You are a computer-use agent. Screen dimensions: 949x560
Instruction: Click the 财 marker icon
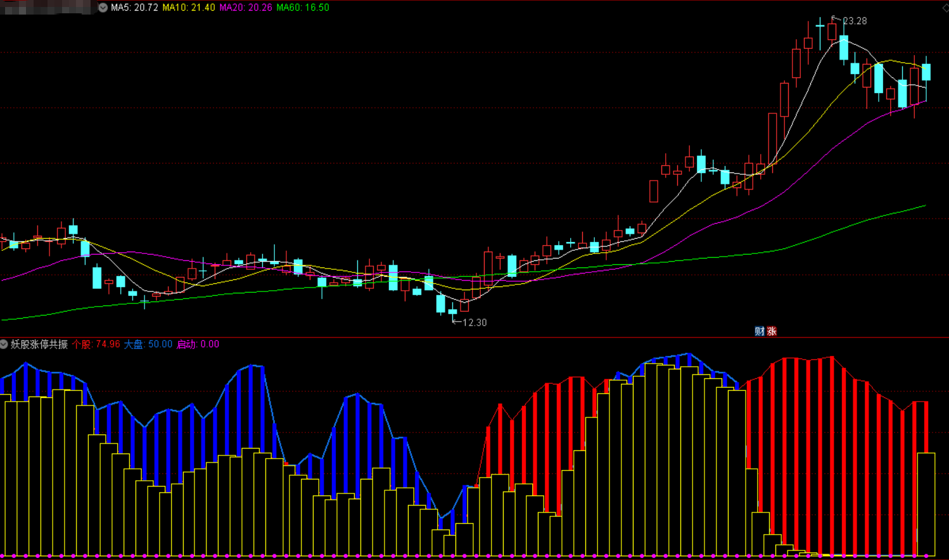760,331
